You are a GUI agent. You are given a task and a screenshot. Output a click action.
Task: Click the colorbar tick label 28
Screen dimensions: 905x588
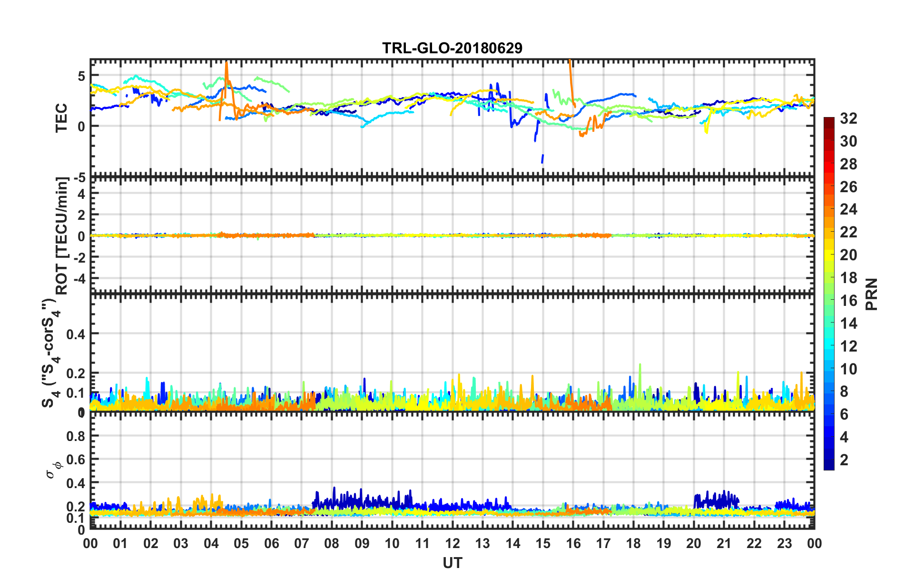tap(848, 164)
